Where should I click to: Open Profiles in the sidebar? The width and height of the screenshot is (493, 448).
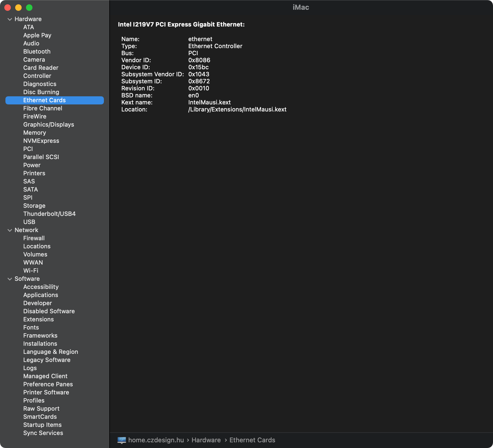(x=34, y=400)
